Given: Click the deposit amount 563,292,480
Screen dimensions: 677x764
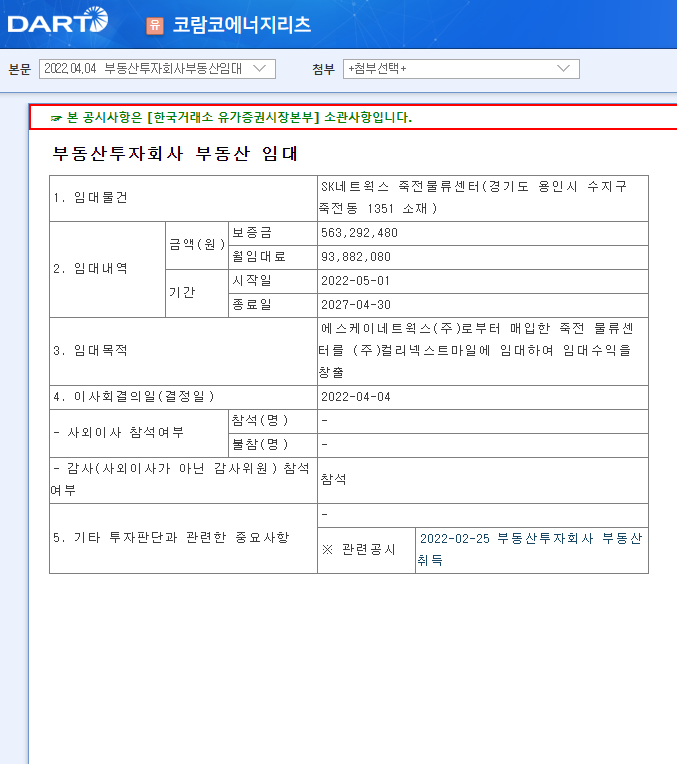Looking at the screenshot, I should coord(359,233).
